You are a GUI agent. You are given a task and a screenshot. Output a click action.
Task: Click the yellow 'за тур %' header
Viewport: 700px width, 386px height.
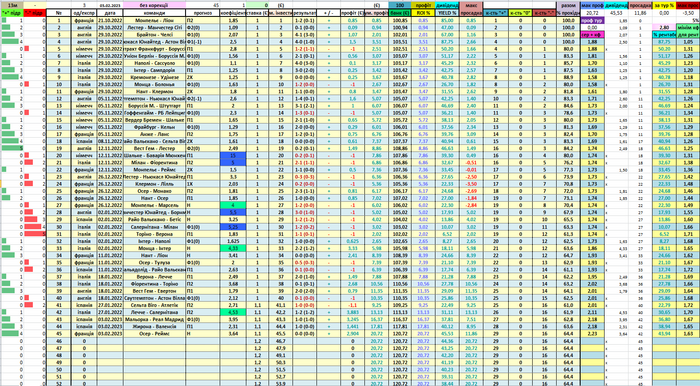click(x=664, y=6)
